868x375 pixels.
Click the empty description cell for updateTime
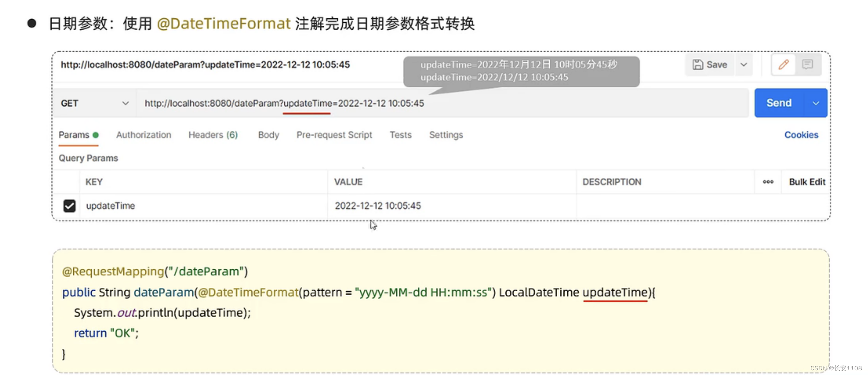click(x=665, y=206)
